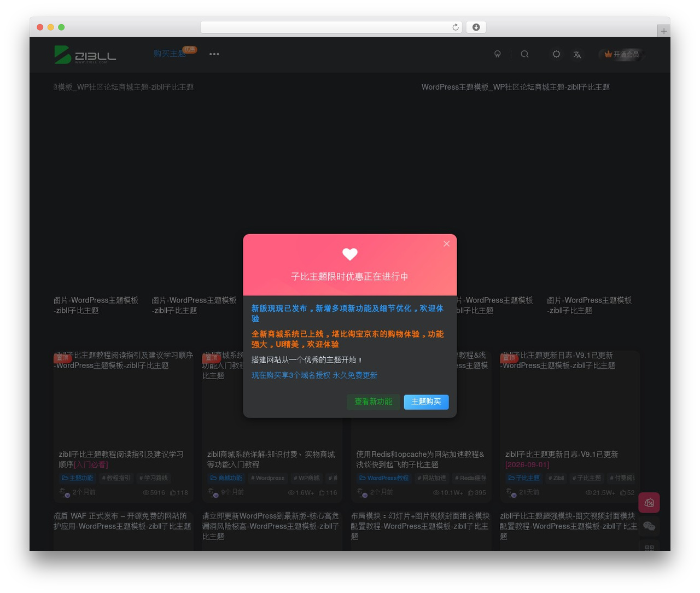Open 使用Redis和opcache article title
Image resolution: width=700 pixels, height=593 pixels.
(420, 460)
